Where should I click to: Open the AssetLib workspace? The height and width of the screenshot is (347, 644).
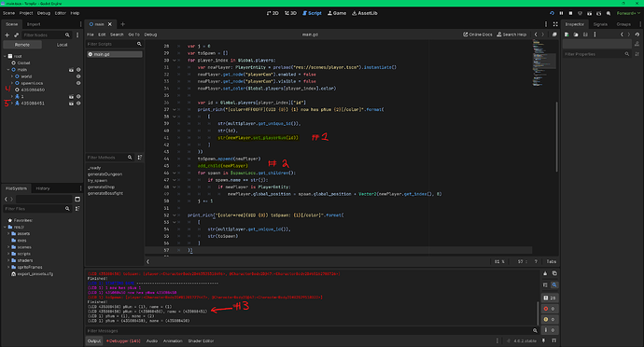(x=365, y=13)
